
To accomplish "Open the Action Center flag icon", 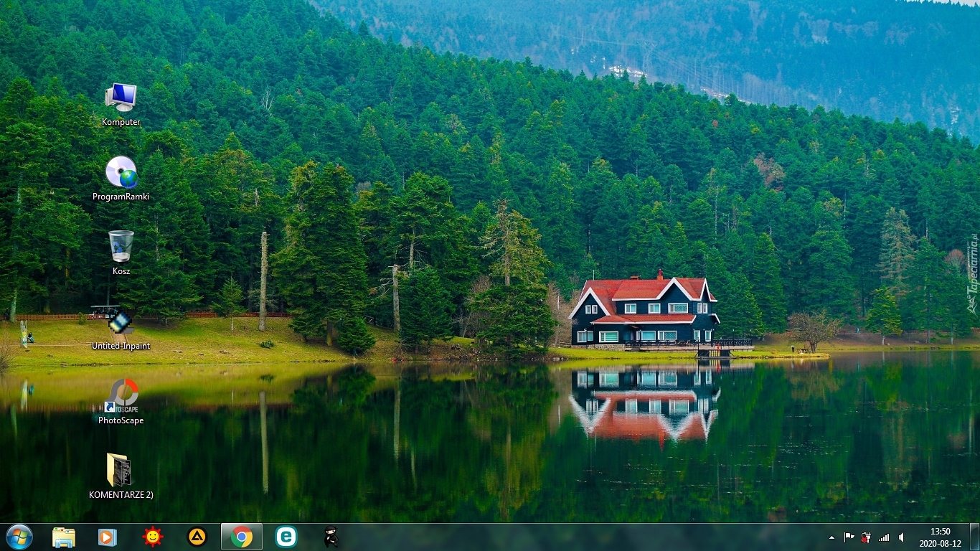I will [849, 537].
